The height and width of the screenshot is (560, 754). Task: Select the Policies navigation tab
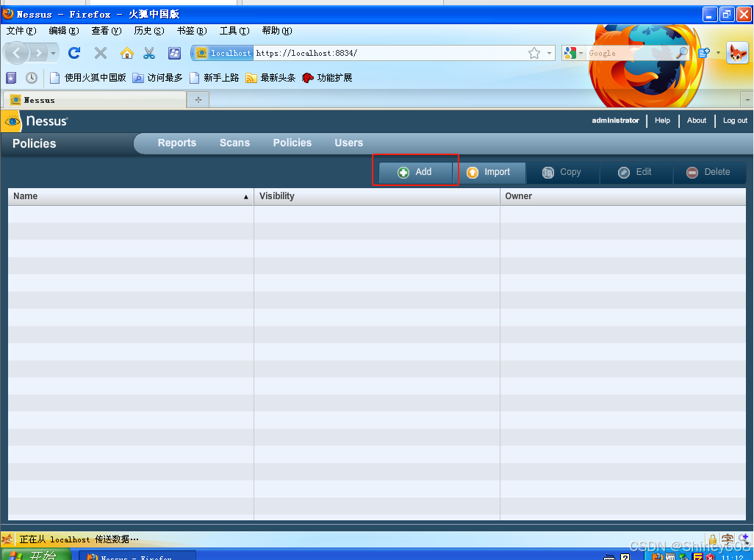click(292, 143)
